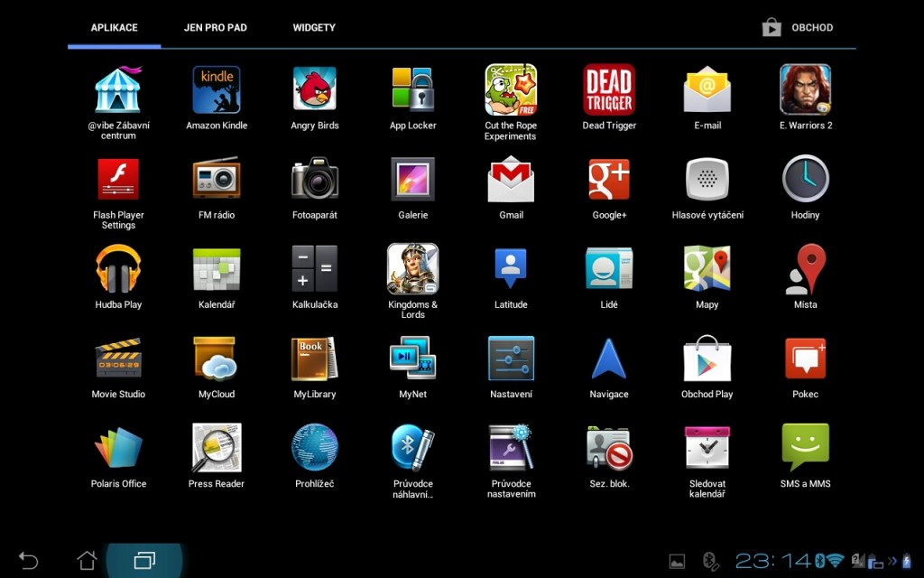Open the Místa places app

[806, 269]
